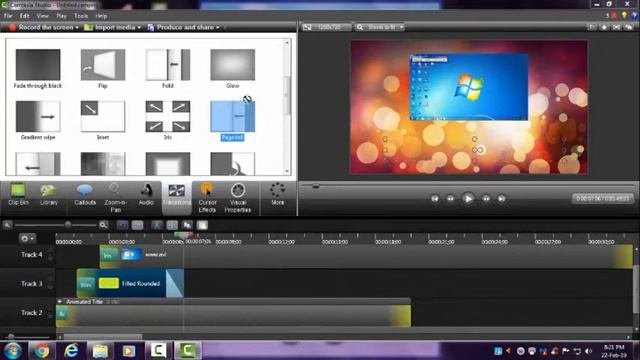The width and height of the screenshot is (640, 360).
Task: Click Produce and share button
Action: pyautogui.click(x=180, y=27)
